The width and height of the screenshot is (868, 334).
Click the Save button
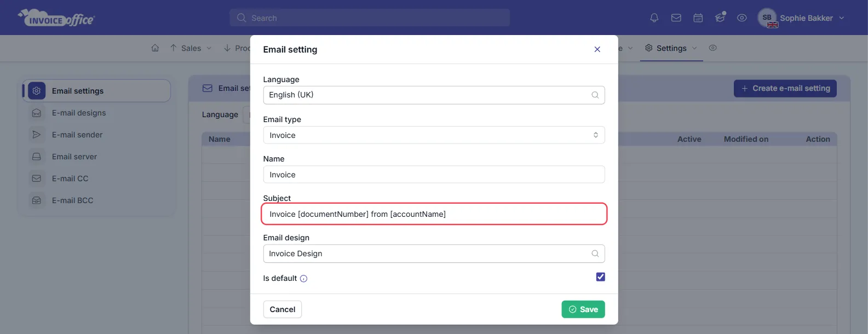(x=583, y=309)
